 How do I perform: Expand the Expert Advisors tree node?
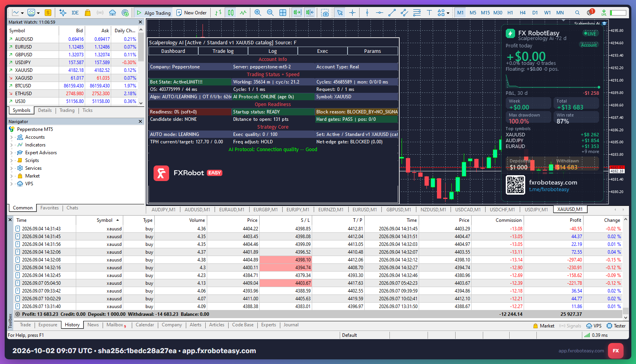coord(11,153)
